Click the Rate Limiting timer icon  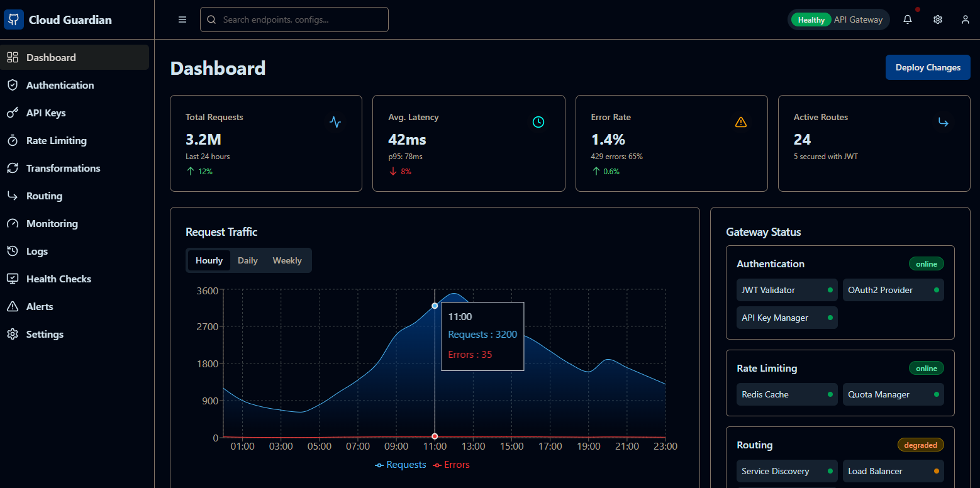[x=13, y=140]
